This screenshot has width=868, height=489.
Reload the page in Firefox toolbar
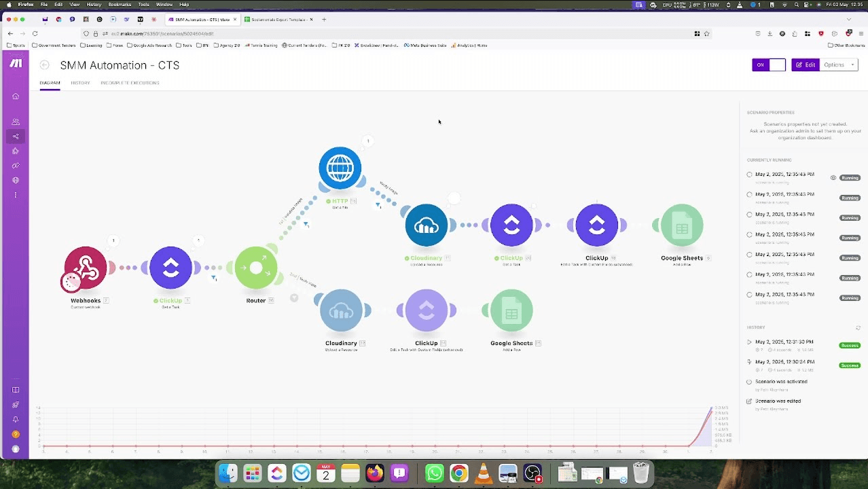[35, 33]
